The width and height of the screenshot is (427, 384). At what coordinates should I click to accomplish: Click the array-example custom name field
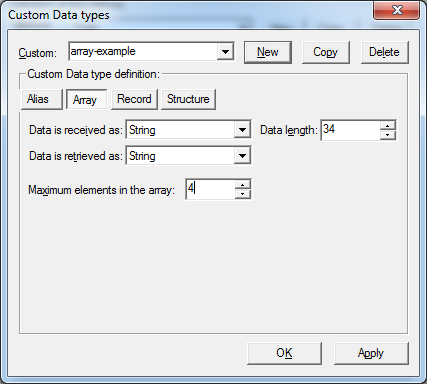coord(143,52)
